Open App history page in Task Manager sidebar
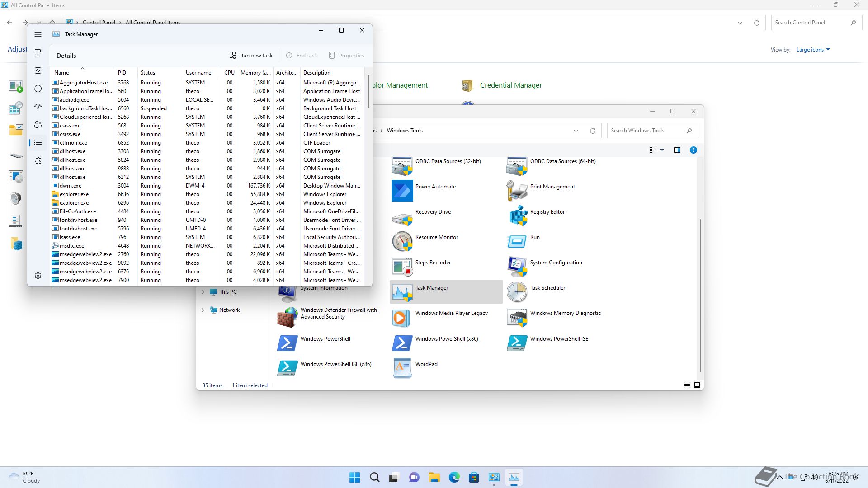 pos(38,89)
